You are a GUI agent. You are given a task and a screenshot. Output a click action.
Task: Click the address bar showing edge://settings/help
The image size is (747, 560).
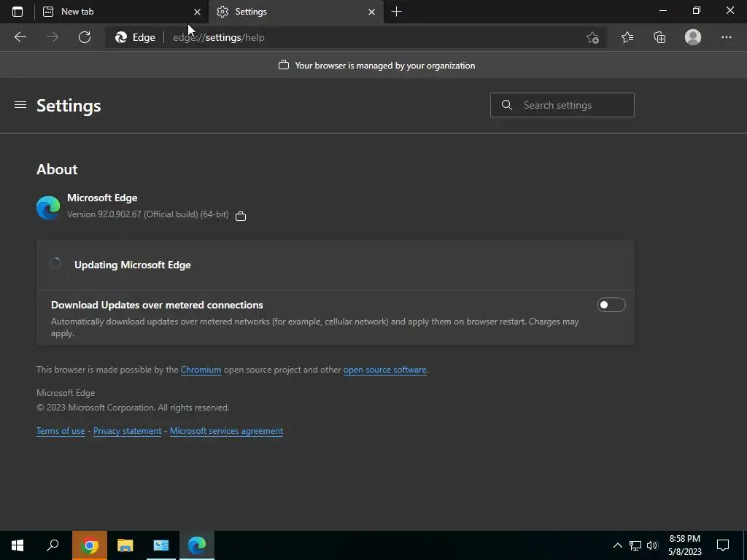point(355,37)
